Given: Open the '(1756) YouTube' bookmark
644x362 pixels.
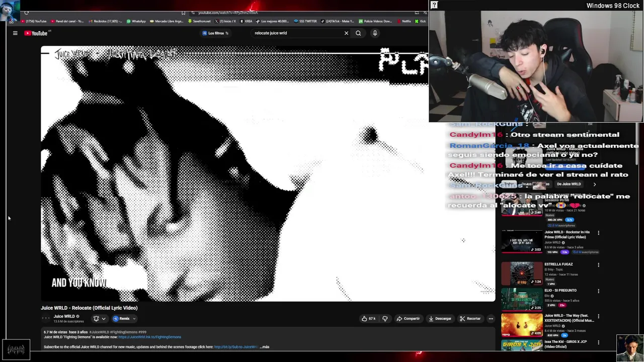Looking at the screenshot, I should [x=34, y=21].
